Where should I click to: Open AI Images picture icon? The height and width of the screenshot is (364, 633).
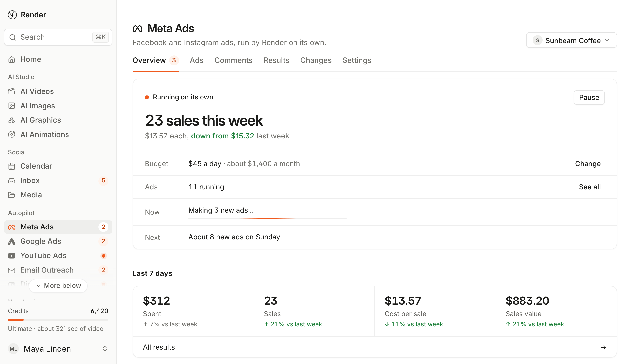(x=11, y=106)
